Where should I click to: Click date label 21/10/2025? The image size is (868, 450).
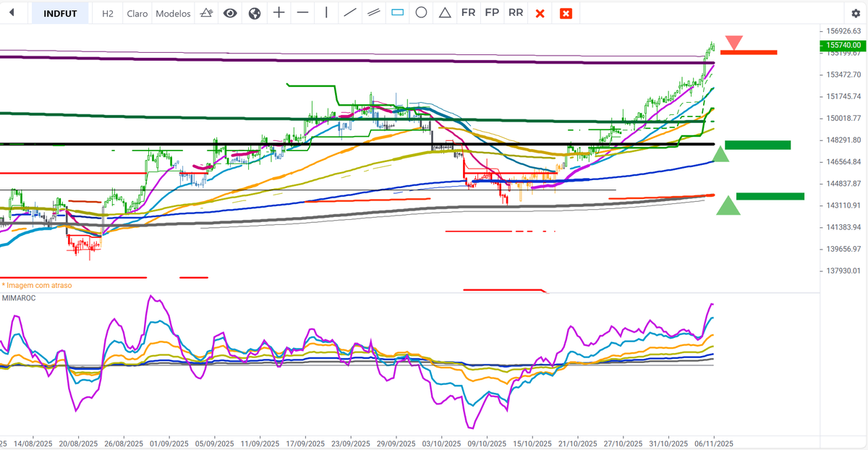[x=577, y=443]
